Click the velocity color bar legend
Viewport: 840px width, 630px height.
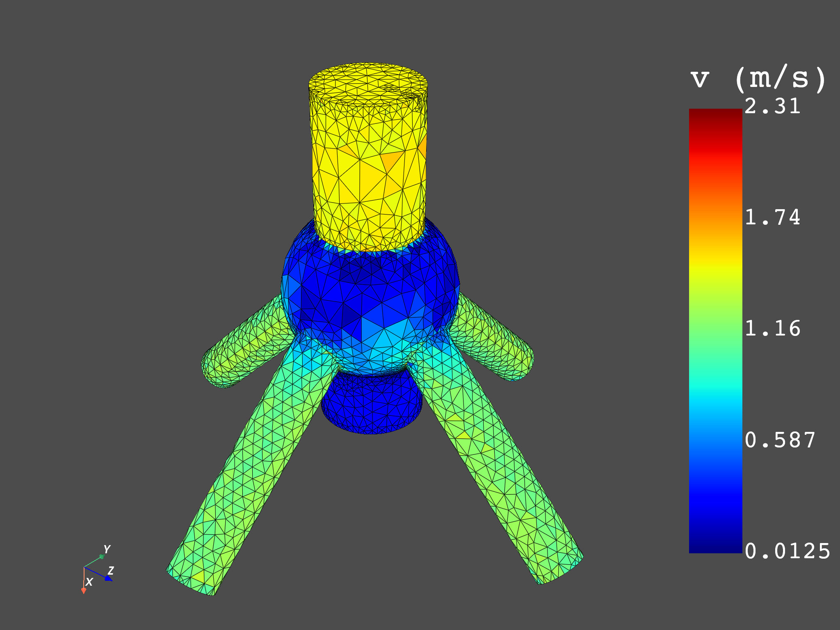pyautogui.click(x=715, y=331)
